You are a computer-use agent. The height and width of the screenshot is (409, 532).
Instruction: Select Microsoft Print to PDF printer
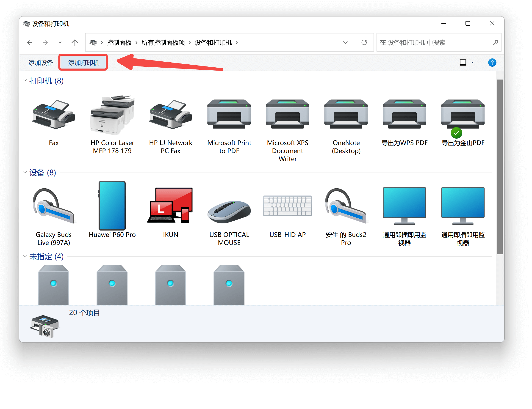[x=229, y=114]
